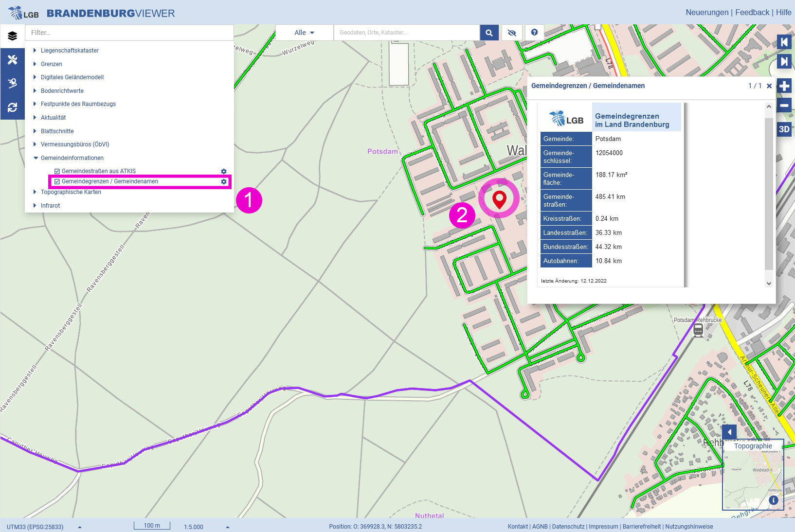This screenshot has width=795, height=532.
Task: Select Gemeindeschlüssel value 12054000
Action: [609, 153]
